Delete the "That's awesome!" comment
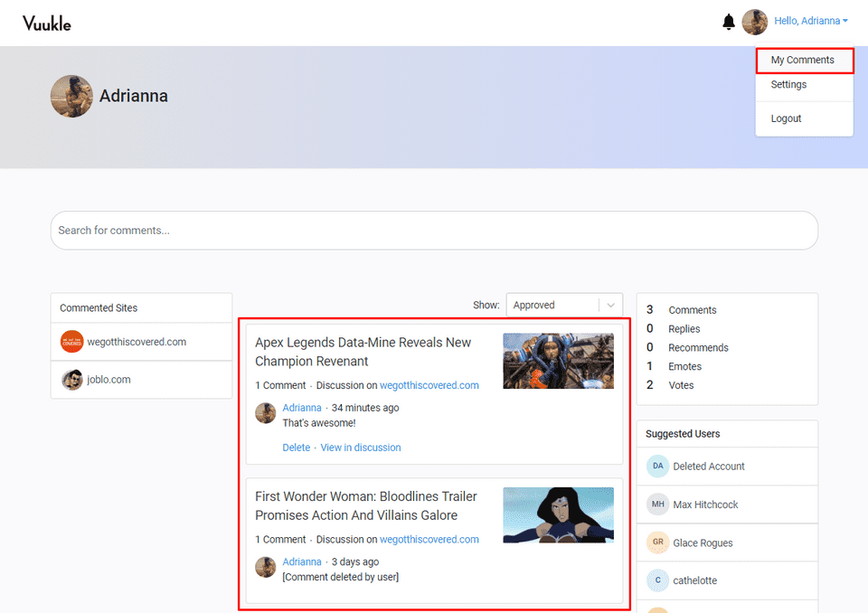868x613 pixels. (296, 448)
